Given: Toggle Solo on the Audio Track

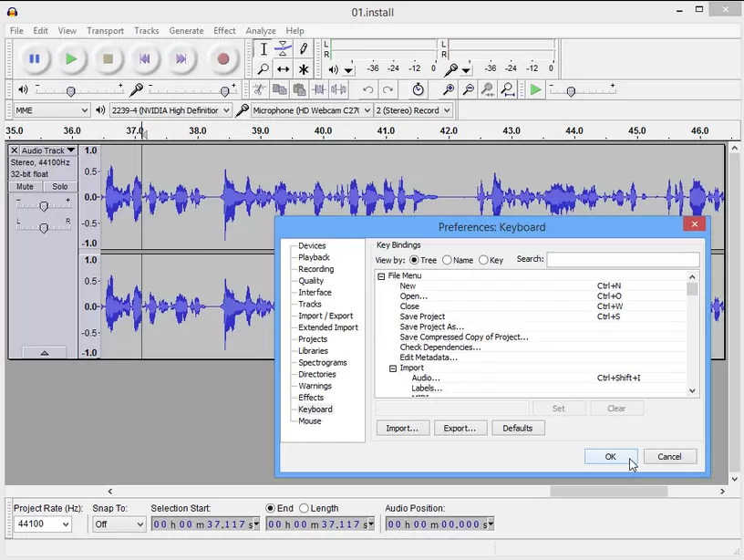Looking at the screenshot, I should (x=60, y=186).
